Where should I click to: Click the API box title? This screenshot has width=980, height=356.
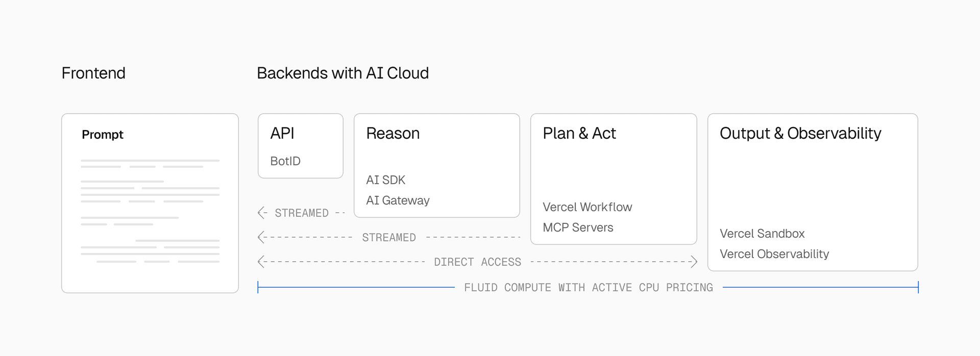click(282, 134)
